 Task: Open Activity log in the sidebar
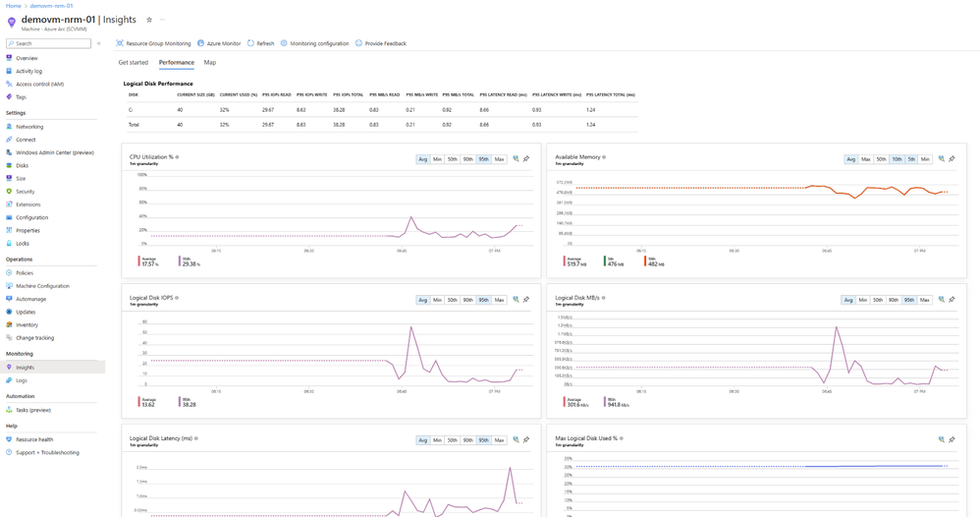(28, 72)
